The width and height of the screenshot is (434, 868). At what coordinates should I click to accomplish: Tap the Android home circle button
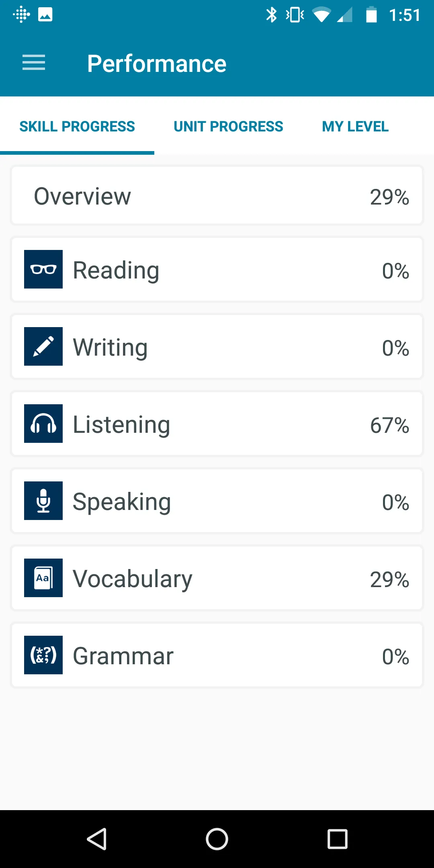[x=217, y=839]
